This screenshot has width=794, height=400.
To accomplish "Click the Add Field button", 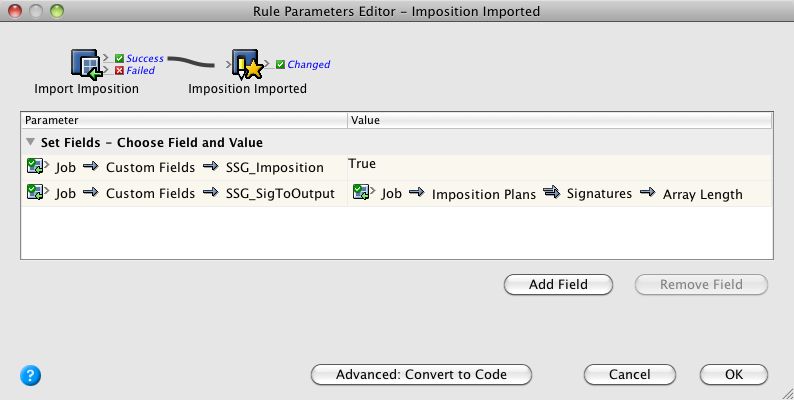I will tap(558, 285).
